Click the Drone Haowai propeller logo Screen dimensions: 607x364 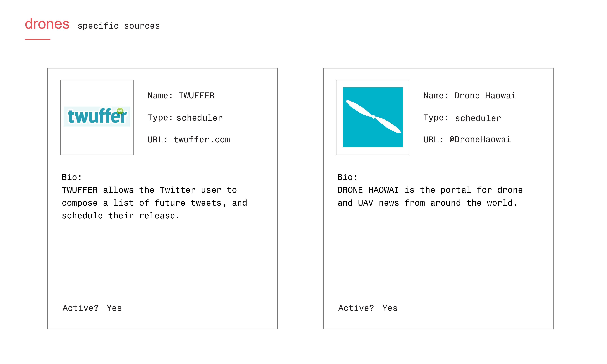pyautogui.click(x=373, y=117)
